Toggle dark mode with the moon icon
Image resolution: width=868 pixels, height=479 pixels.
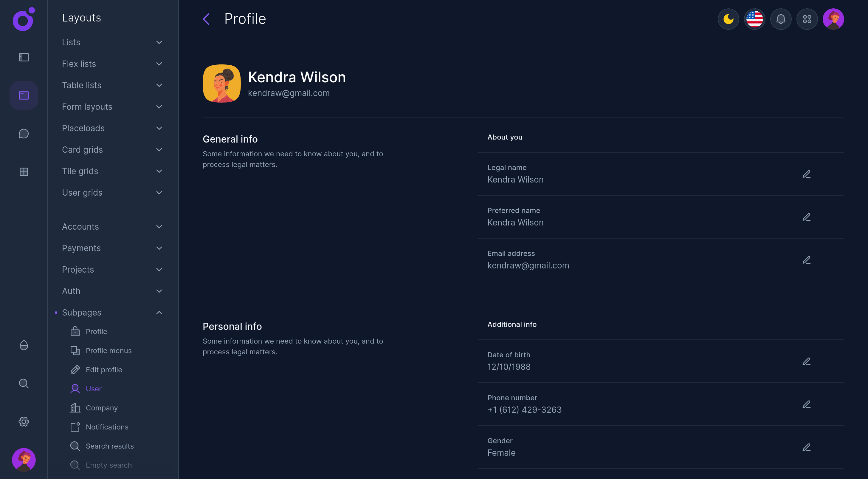click(728, 19)
